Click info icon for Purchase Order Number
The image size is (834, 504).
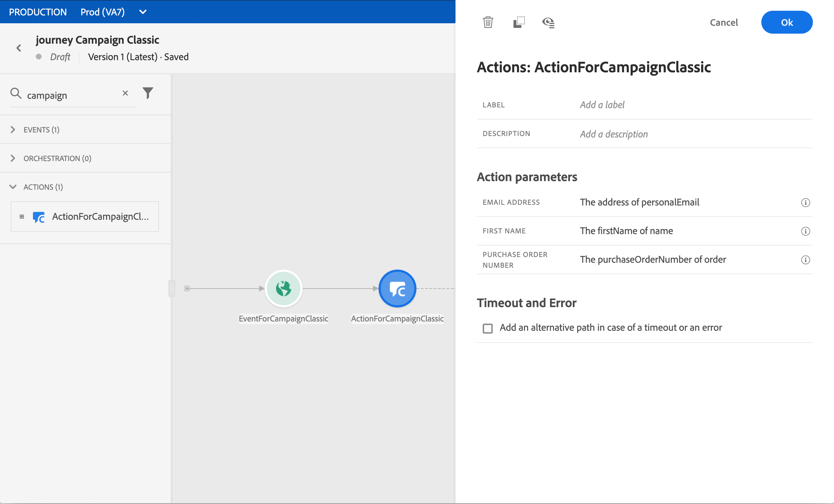(805, 260)
